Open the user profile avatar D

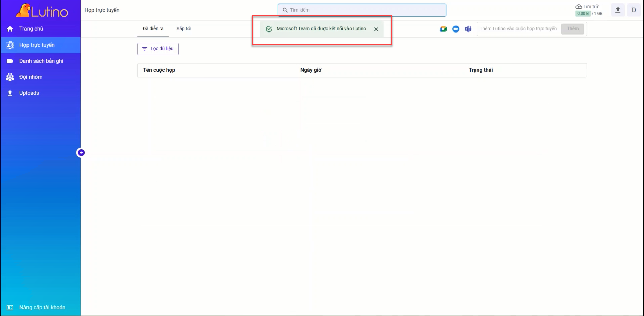[634, 10]
